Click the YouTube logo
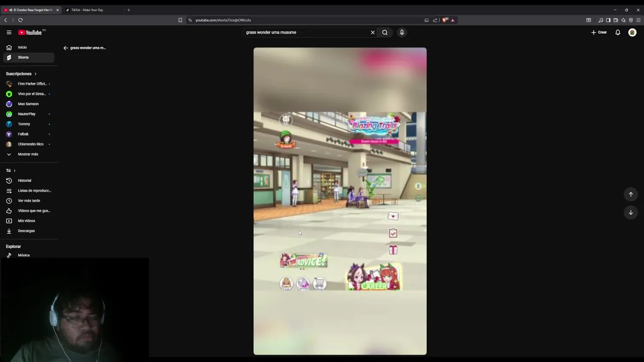This screenshot has width=644, height=362. pos(30,32)
